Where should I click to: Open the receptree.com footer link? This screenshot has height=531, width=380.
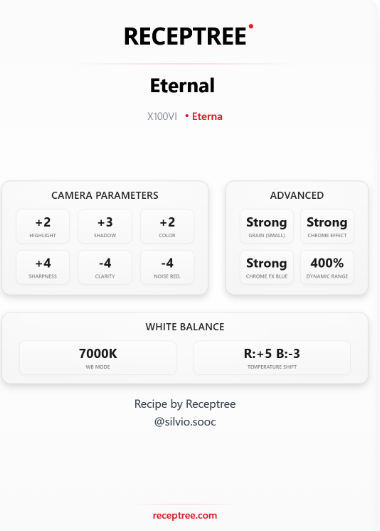click(x=185, y=515)
